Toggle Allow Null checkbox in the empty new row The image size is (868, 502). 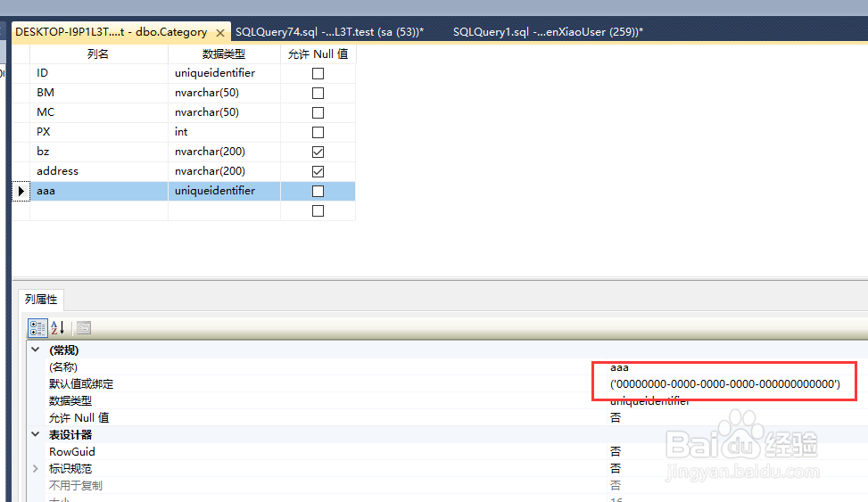(318, 210)
